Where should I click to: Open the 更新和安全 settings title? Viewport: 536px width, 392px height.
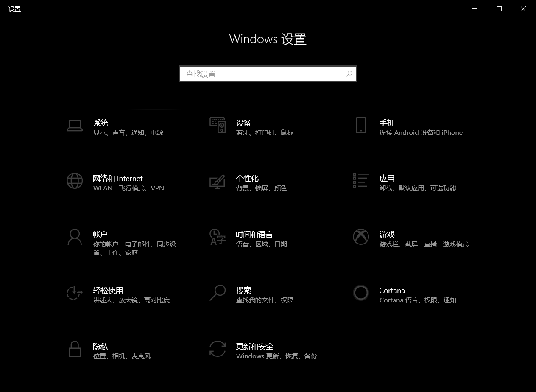click(x=255, y=346)
